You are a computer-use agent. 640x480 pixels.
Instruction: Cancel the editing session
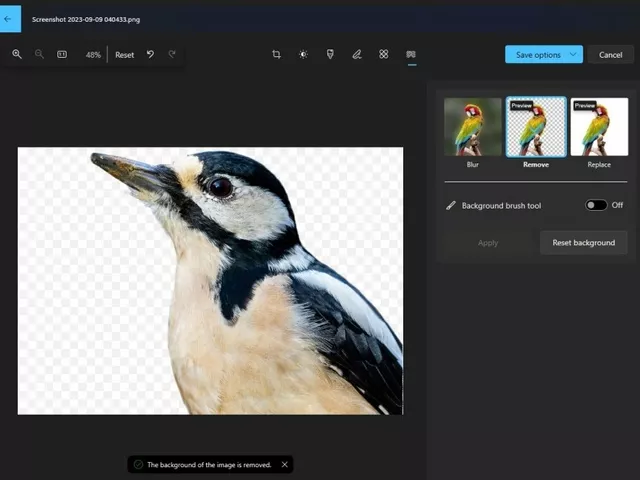coord(610,54)
